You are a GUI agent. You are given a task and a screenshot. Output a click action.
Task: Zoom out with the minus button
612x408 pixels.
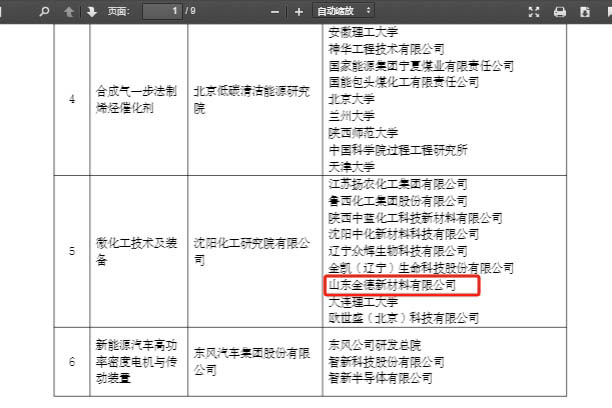(x=275, y=12)
